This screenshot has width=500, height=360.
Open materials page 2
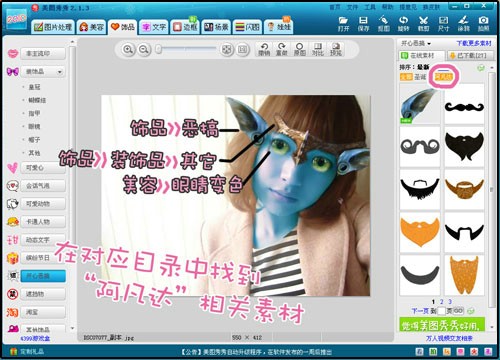(x=441, y=302)
